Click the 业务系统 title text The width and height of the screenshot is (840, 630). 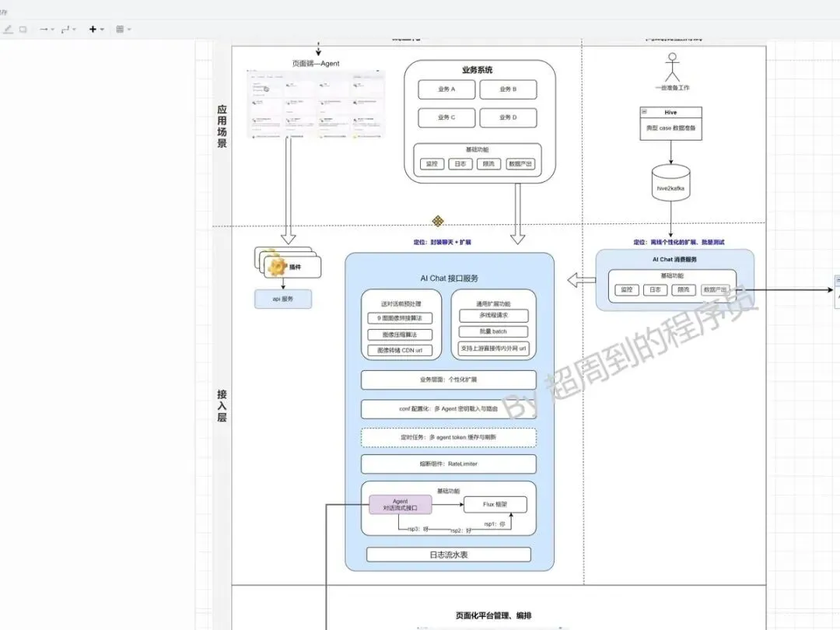tap(478, 70)
